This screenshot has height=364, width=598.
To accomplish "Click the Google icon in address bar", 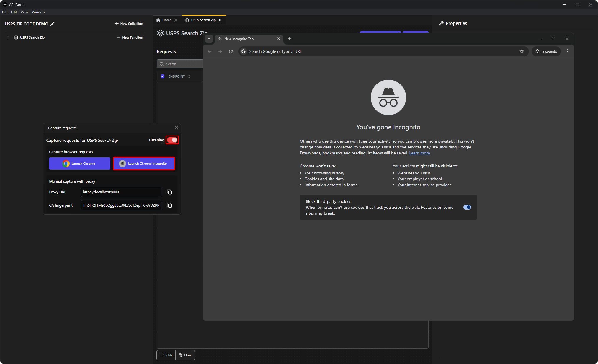I will point(244,51).
